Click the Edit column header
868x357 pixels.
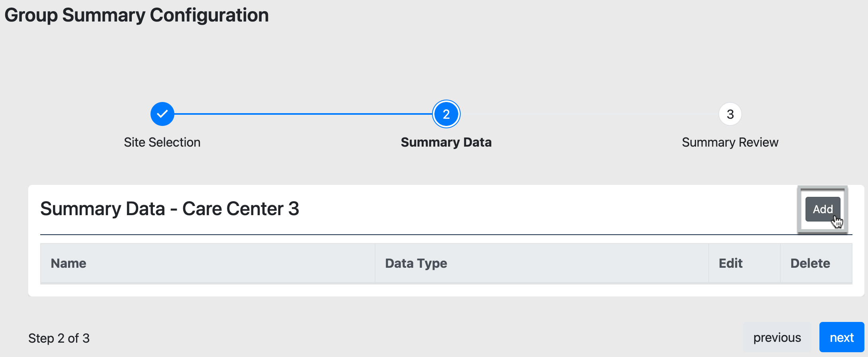tap(730, 263)
